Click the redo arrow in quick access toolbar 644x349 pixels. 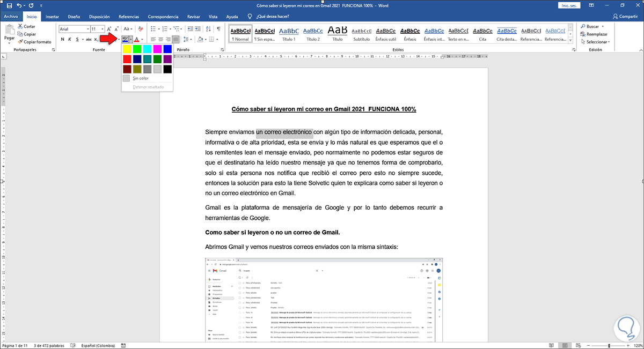[32, 5]
